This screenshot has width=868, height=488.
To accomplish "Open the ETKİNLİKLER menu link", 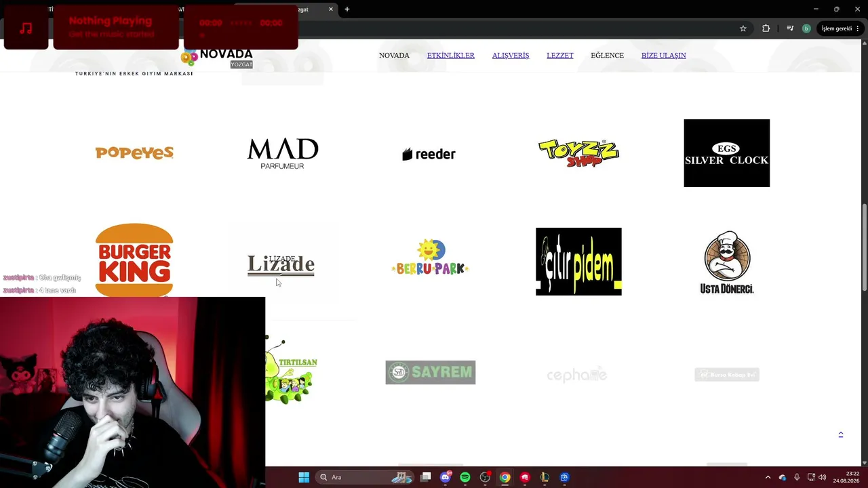I will 451,56.
